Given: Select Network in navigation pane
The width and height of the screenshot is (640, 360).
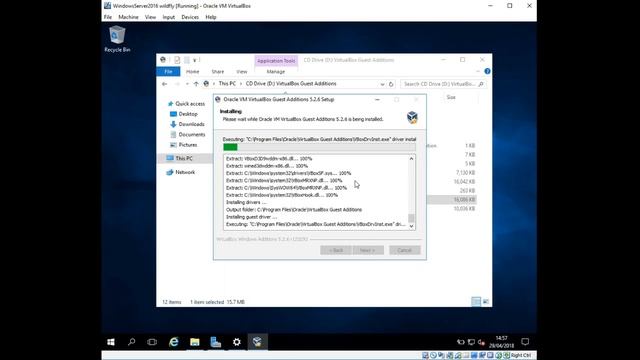Looking at the screenshot, I should [181, 172].
